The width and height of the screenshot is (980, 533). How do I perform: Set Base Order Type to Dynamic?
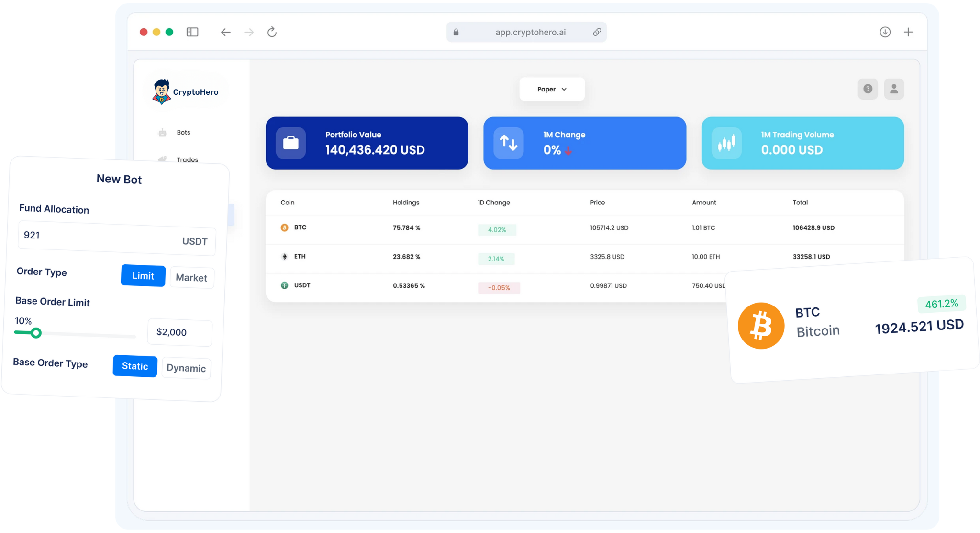186,368
